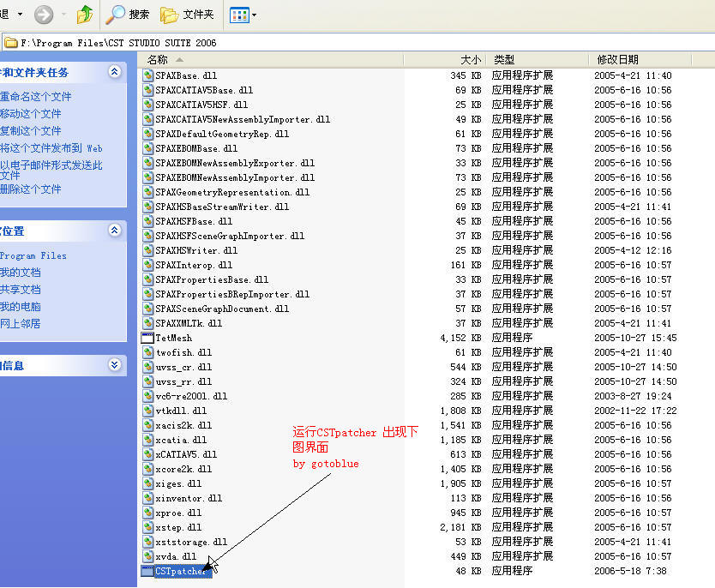
Task: Sort by the Name (名称) column header
Action: 270,60
